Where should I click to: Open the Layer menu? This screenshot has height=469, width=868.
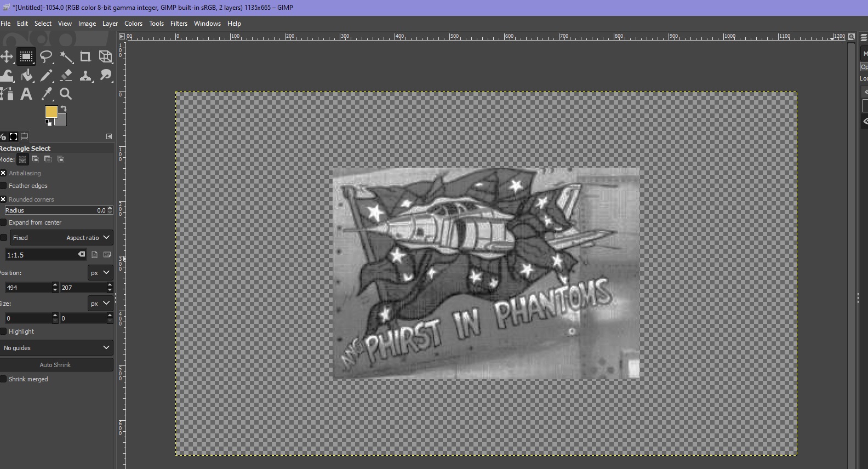coord(110,24)
